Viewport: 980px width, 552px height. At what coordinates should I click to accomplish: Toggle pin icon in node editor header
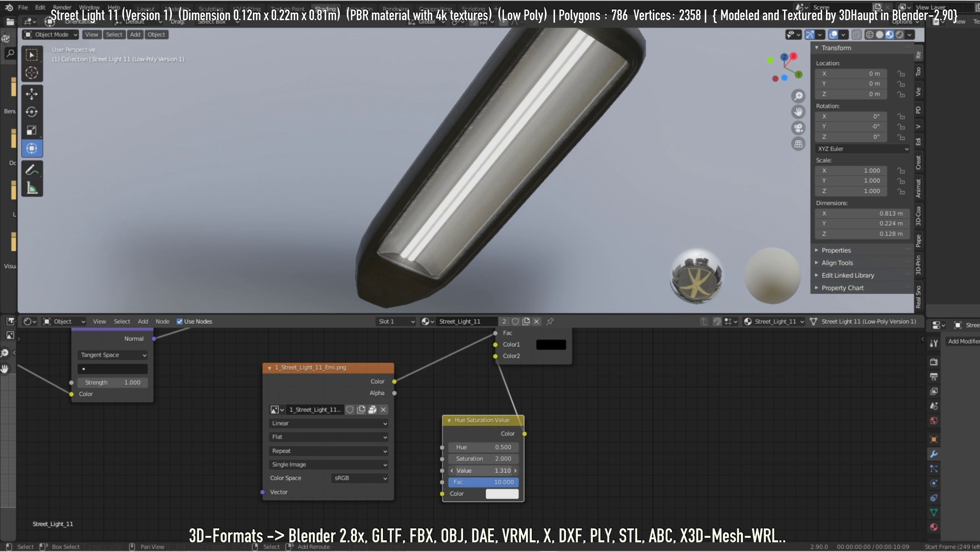click(x=550, y=321)
